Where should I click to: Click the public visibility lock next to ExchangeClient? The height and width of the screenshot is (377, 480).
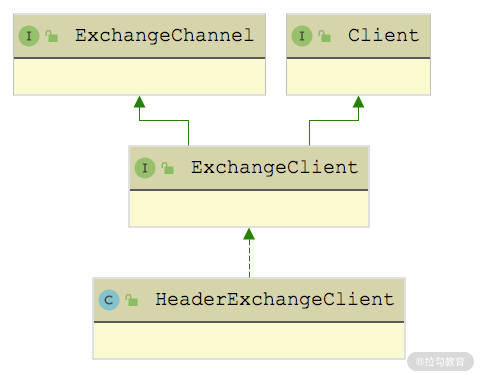(168, 168)
